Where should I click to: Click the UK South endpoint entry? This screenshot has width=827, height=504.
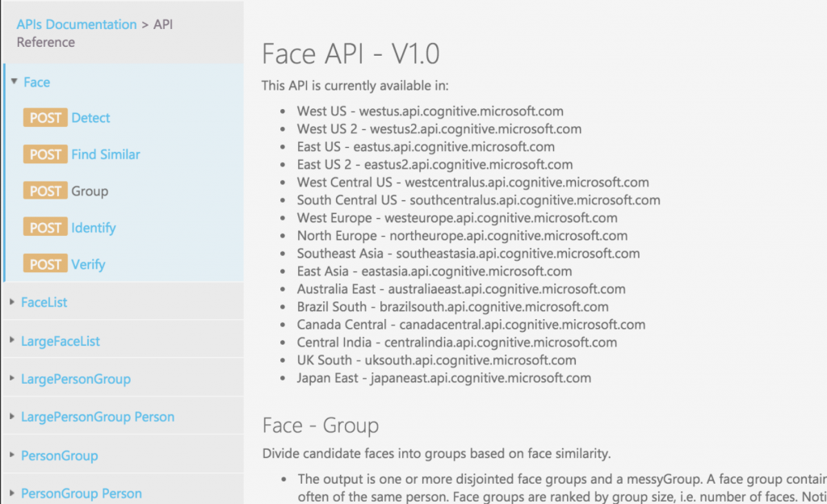[x=436, y=360]
